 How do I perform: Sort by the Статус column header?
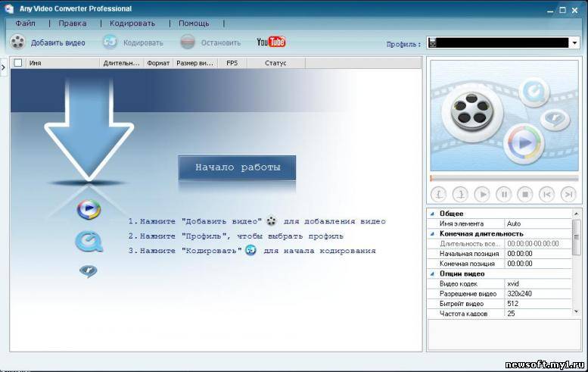click(276, 63)
